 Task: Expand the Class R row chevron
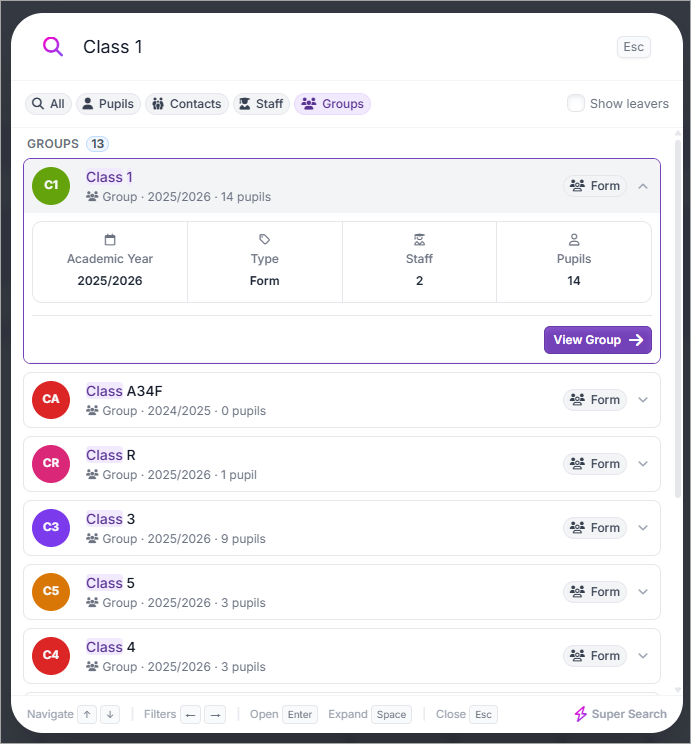pos(643,464)
